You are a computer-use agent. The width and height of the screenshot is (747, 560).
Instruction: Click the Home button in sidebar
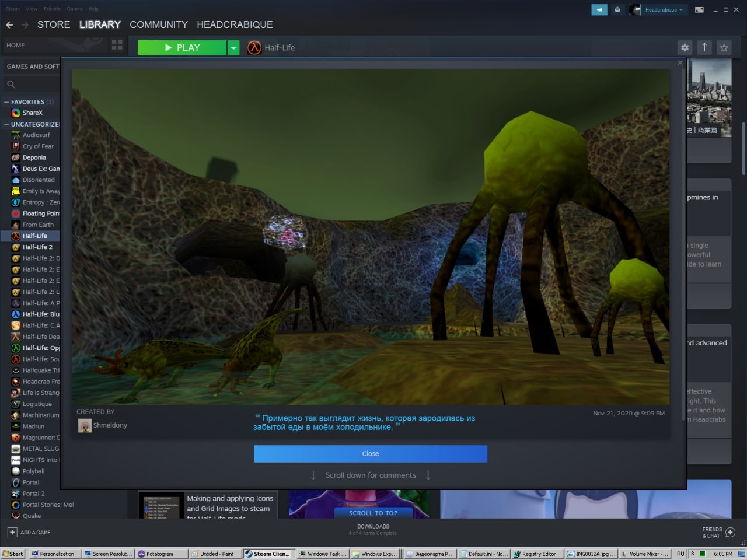point(16,45)
